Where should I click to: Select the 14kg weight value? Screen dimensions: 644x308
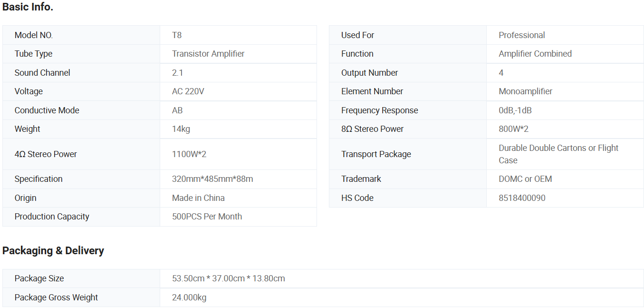pos(181,129)
